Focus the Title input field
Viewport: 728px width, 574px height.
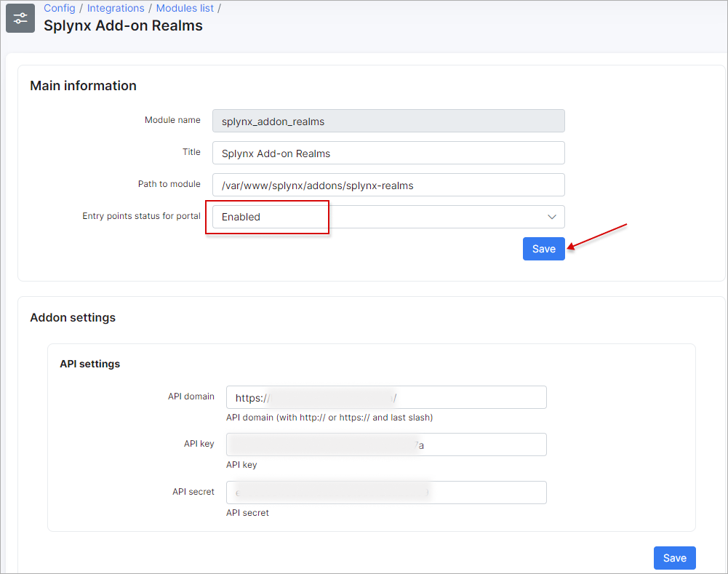point(388,153)
